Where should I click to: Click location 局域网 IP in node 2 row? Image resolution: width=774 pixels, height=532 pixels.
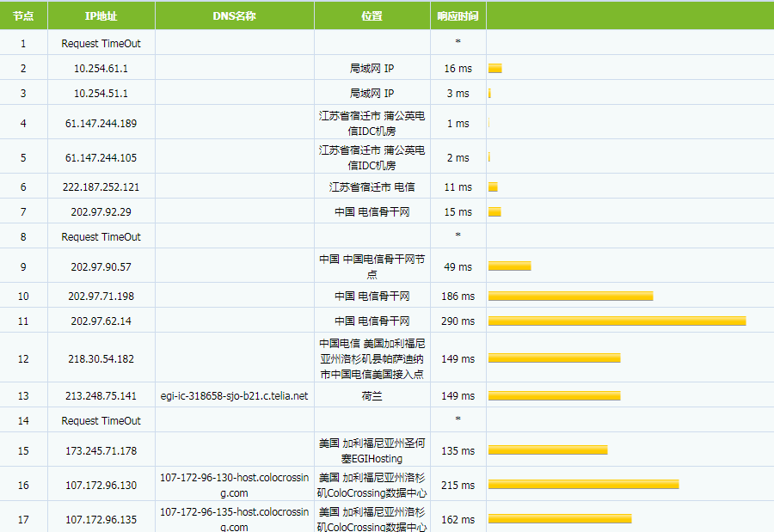click(x=372, y=69)
